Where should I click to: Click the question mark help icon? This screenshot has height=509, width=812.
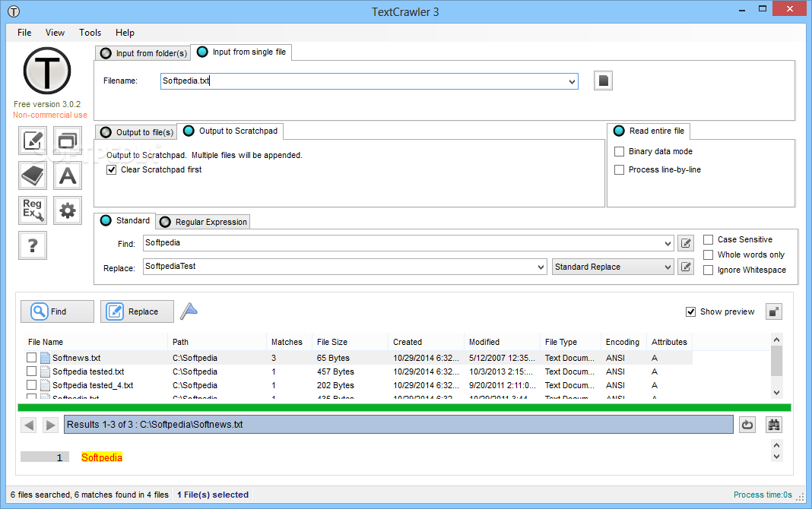pyautogui.click(x=33, y=245)
